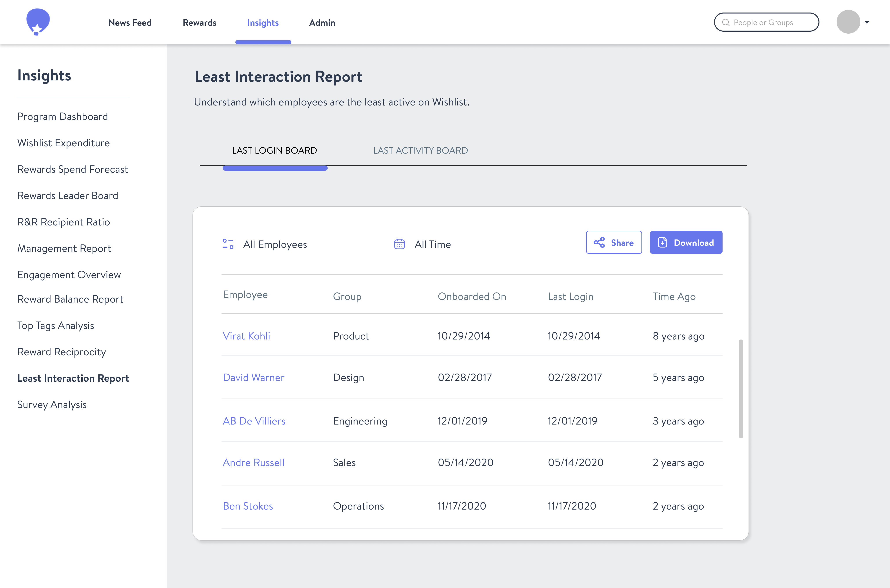Select the Insights nav tab
Viewport: 890px width, 588px height.
click(x=263, y=23)
